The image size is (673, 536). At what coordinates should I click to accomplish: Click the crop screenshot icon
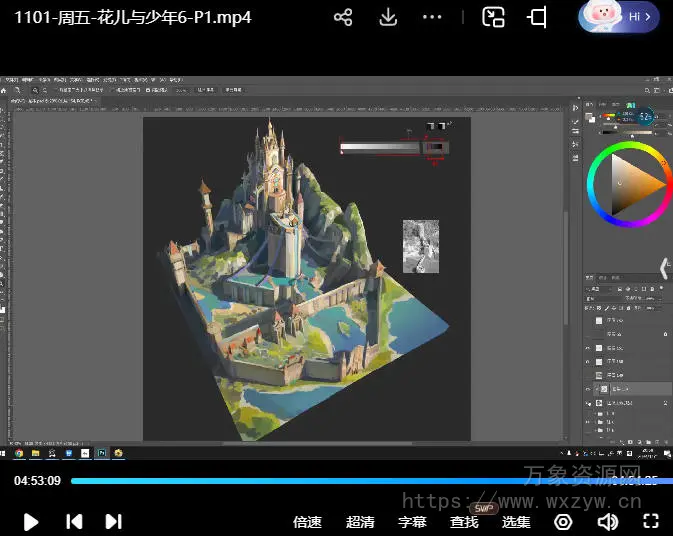click(x=538, y=18)
